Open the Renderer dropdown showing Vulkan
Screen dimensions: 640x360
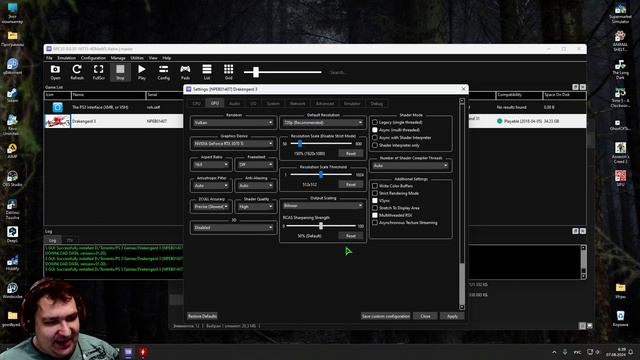point(233,122)
